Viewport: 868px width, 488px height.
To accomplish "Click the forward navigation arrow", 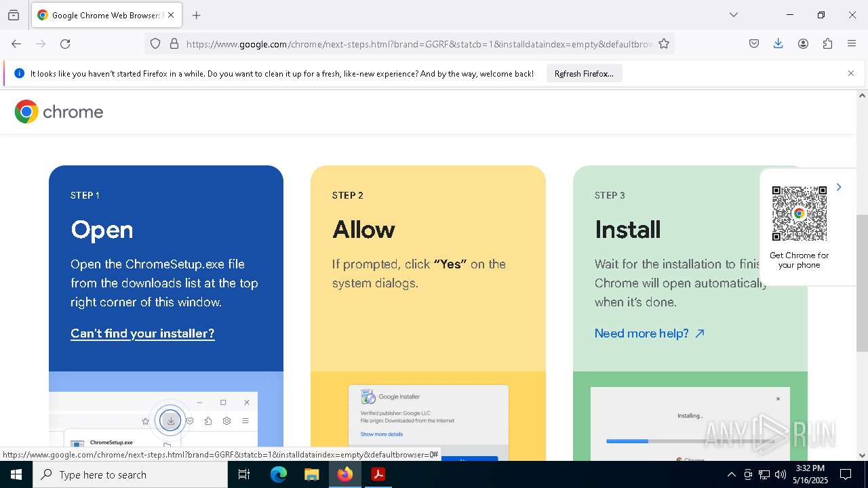I will click(41, 43).
